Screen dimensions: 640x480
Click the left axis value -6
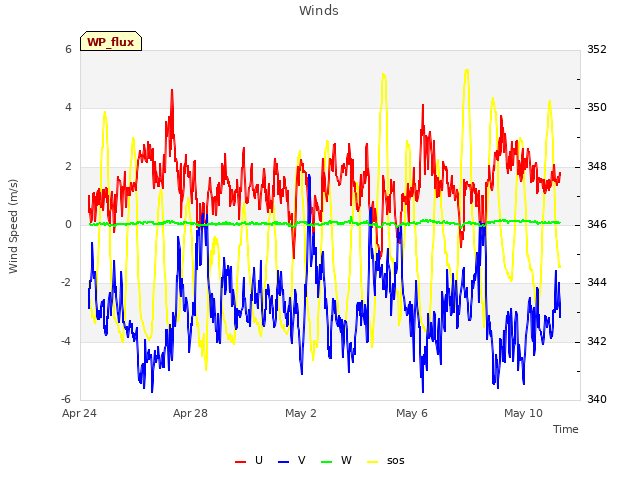(67, 399)
